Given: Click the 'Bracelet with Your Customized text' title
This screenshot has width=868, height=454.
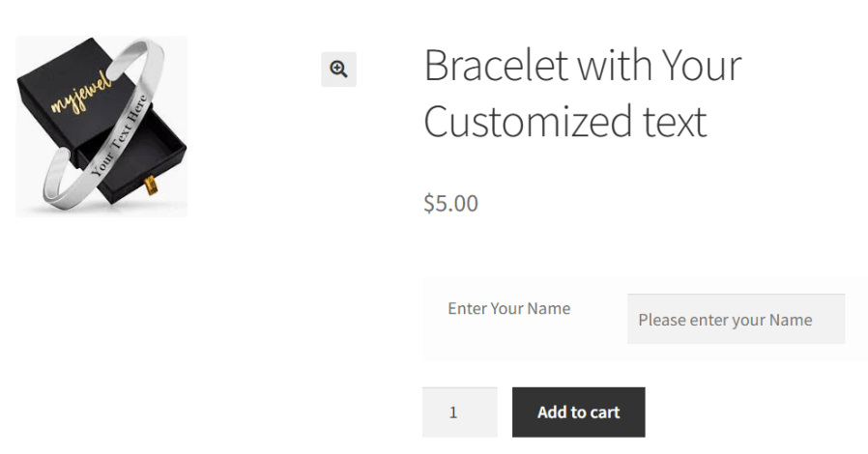Looking at the screenshot, I should [x=582, y=93].
